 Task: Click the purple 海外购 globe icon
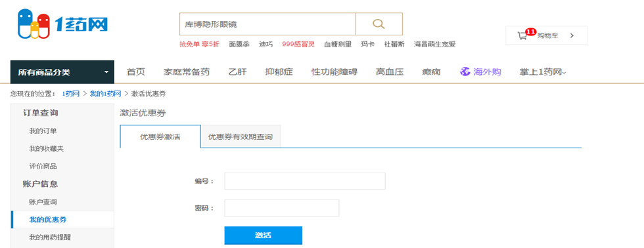click(465, 72)
